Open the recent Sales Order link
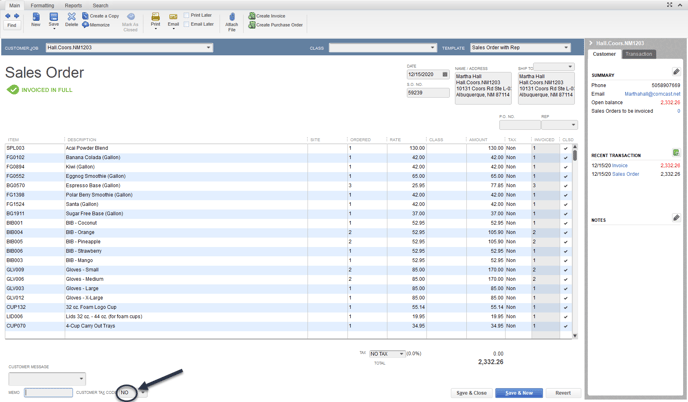 626,174
